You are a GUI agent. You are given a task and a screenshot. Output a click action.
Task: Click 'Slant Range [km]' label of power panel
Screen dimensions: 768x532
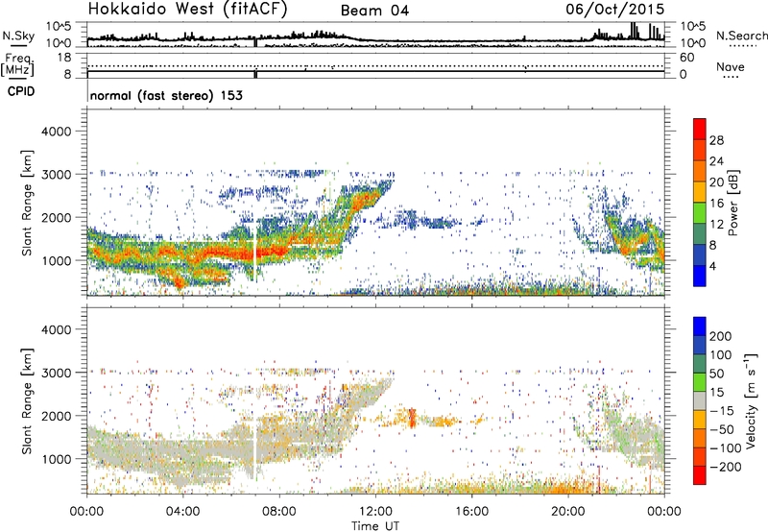[x=27, y=203]
